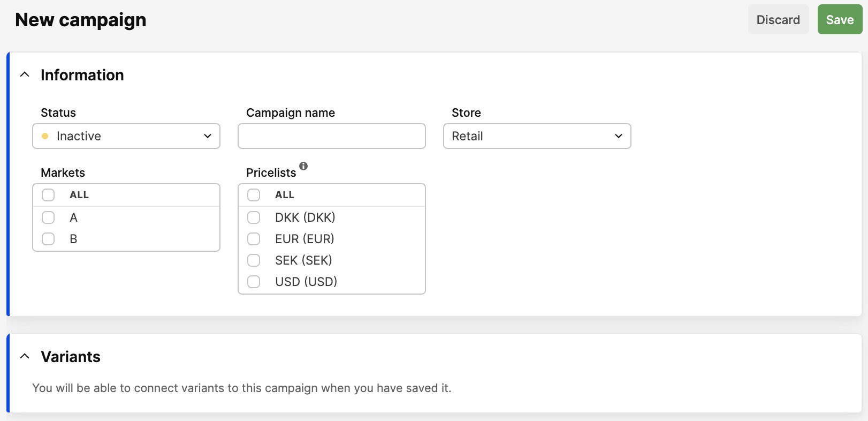868x421 pixels.
Task: Click the Pricelists info icon
Action: click(x=303, y=166)
